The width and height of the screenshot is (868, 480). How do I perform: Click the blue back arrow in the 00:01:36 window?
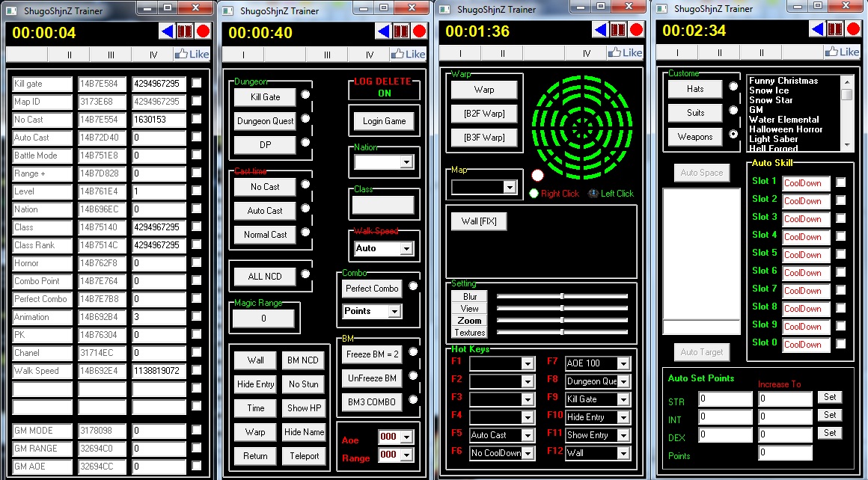(x=600, y=30)
